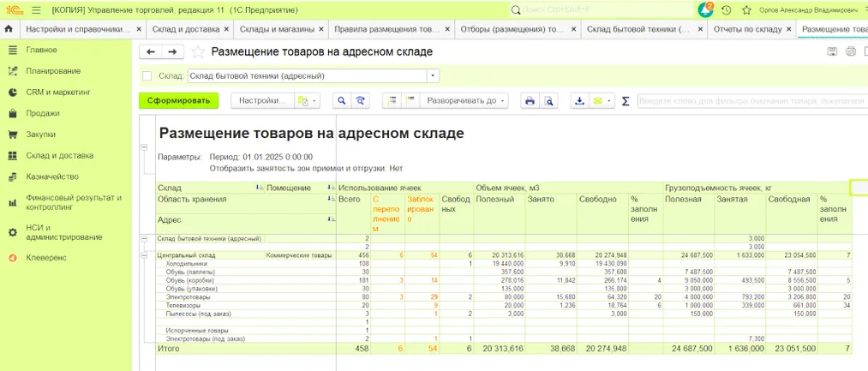Open the CRM и маркетинг section
This screenshot has width=868, height=371.
click(x=57, y=92)
